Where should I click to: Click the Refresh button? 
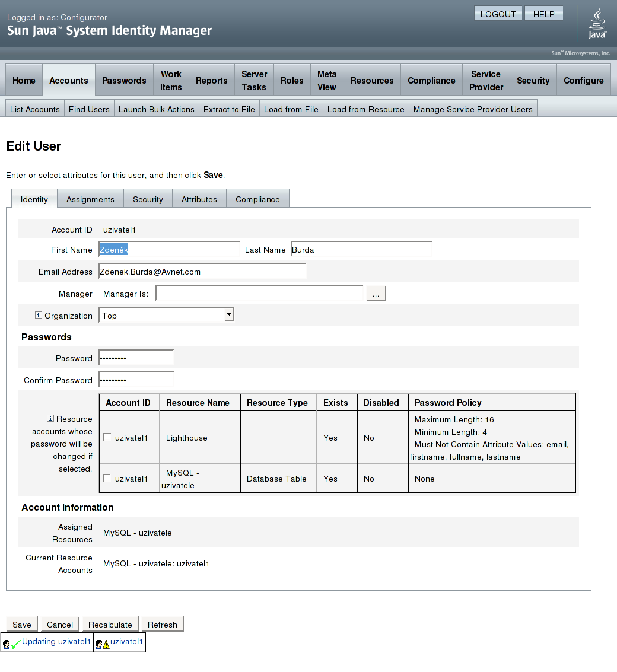tap(163, 624)
